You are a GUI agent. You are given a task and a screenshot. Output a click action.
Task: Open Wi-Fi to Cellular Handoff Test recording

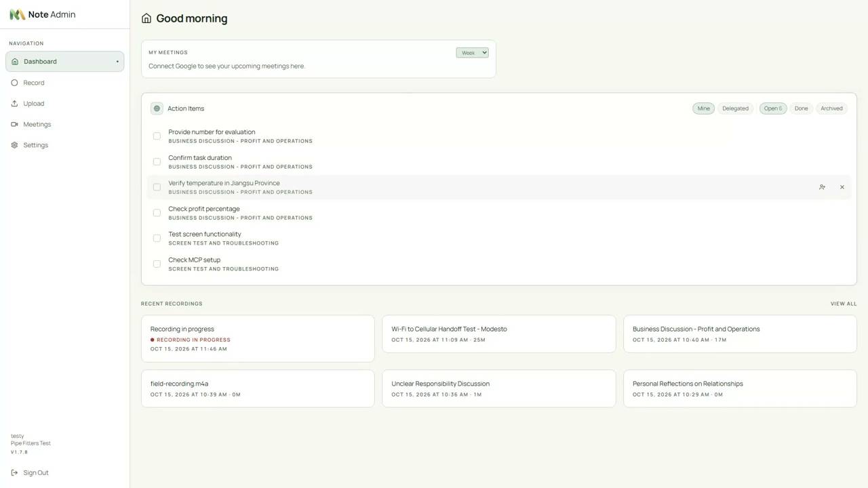point(499,333)
